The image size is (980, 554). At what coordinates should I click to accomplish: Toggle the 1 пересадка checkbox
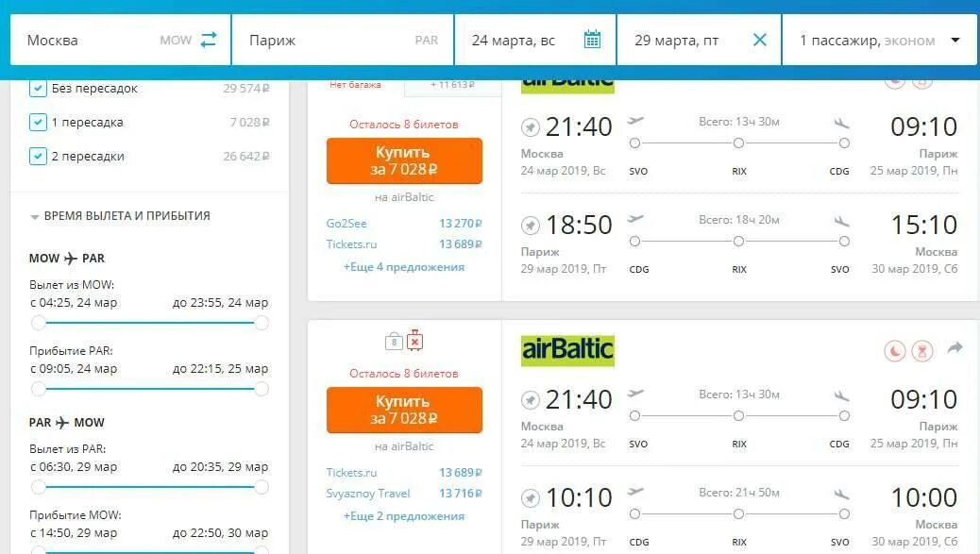click(38, 122)
